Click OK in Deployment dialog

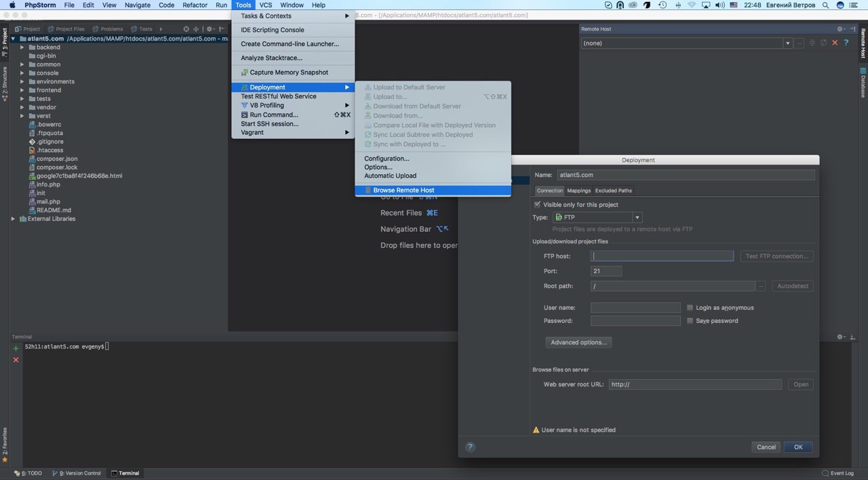[798, 447]
